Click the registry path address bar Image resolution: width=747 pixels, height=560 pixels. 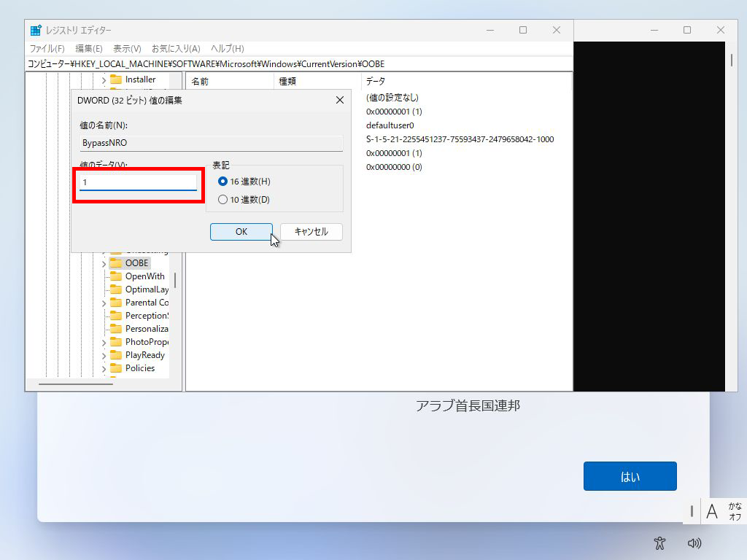tap(299, 64)
